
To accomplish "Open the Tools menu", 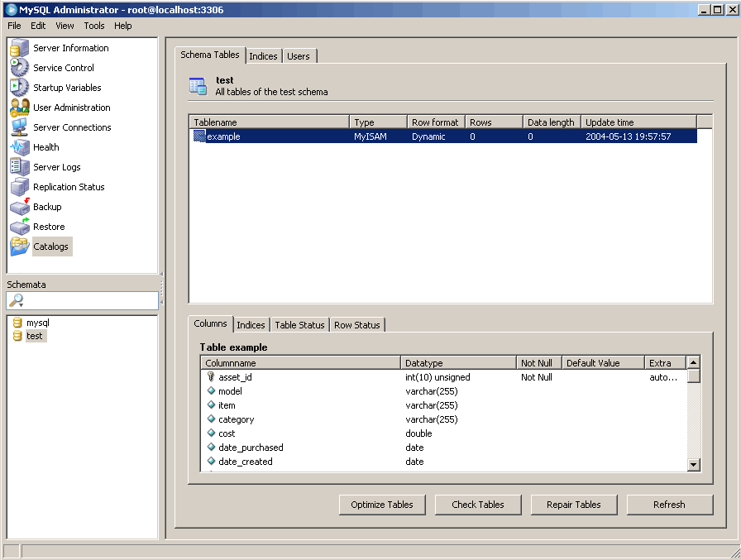I will click(94, 26).
